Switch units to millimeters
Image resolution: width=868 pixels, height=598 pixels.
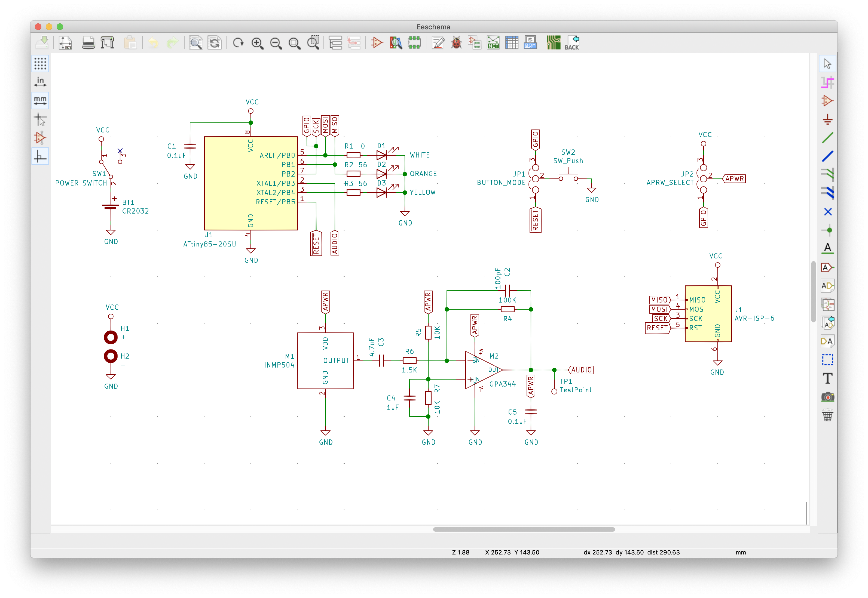[x=40, y=100]
